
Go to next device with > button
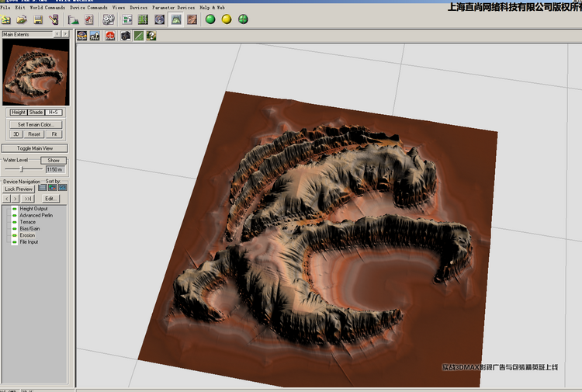[x=16, y=199]
